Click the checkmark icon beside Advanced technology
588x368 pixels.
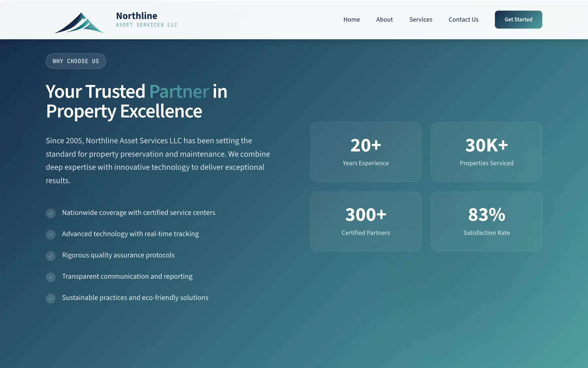click(x=51, y=235)
